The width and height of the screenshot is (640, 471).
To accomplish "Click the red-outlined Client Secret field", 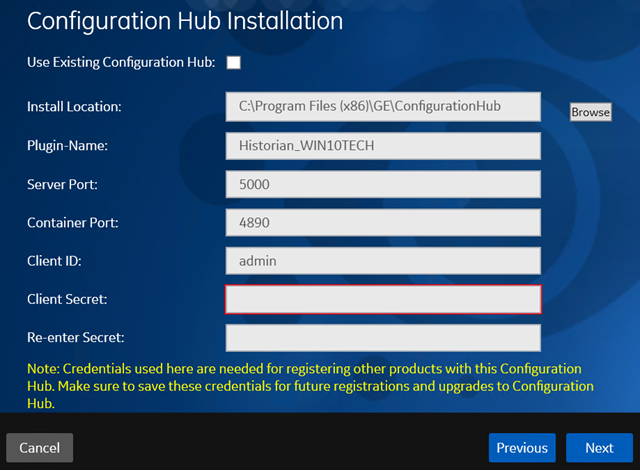I will click(383, 299).
